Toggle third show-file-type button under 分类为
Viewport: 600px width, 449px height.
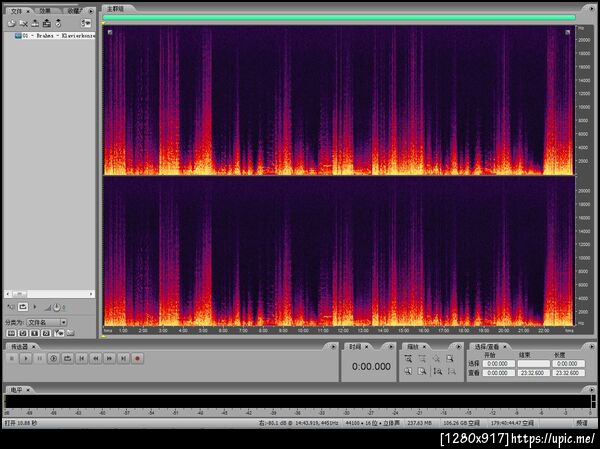34,333
